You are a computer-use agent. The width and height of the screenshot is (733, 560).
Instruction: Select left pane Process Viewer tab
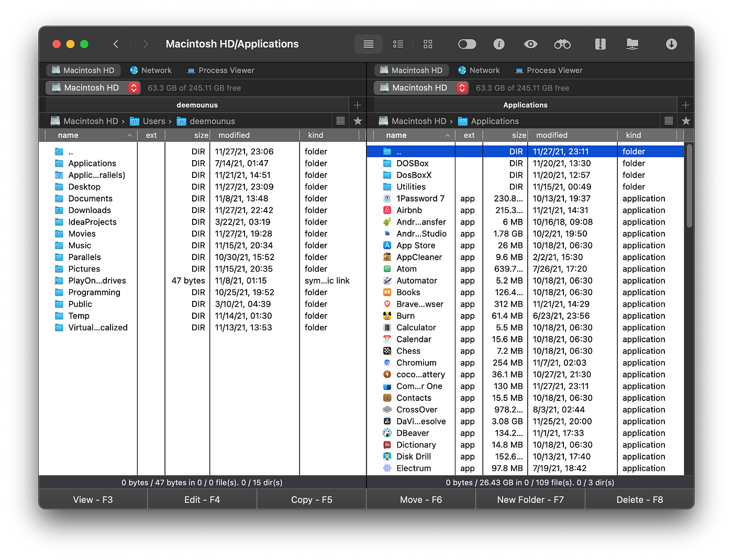[220, 70]
